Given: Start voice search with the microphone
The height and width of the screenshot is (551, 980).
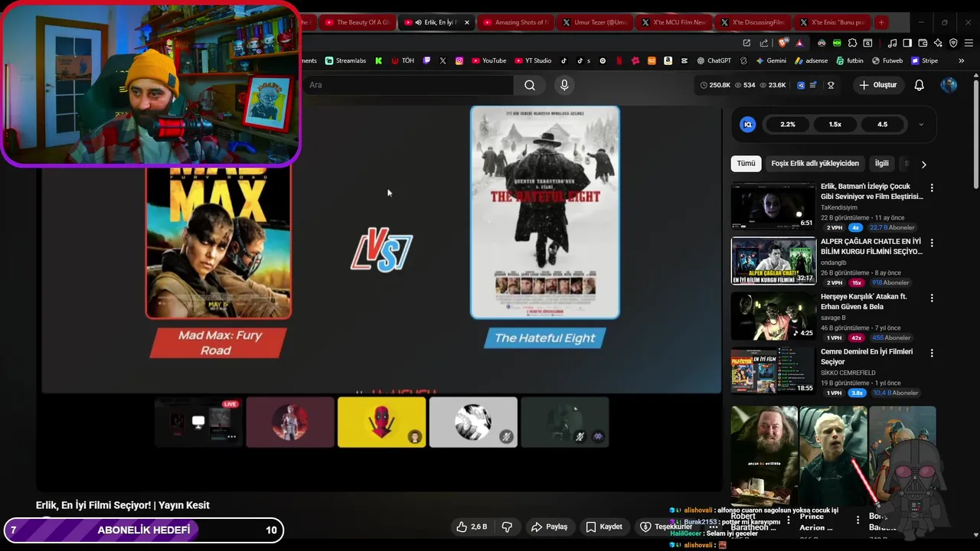Looking at the screenshot, I should 564,85.
